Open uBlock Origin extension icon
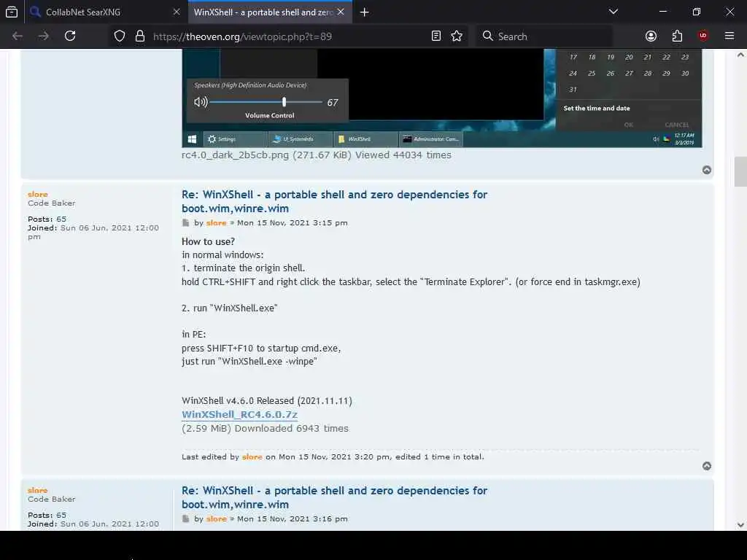Image resolution: width=747 pixels, height=560 pixels. [x=703, y=36]
